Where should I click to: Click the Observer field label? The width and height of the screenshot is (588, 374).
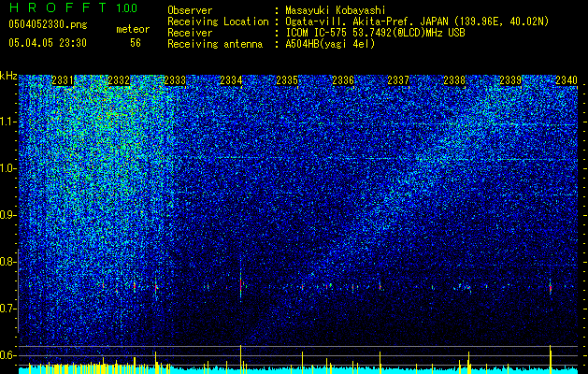[x=190, y=10]
